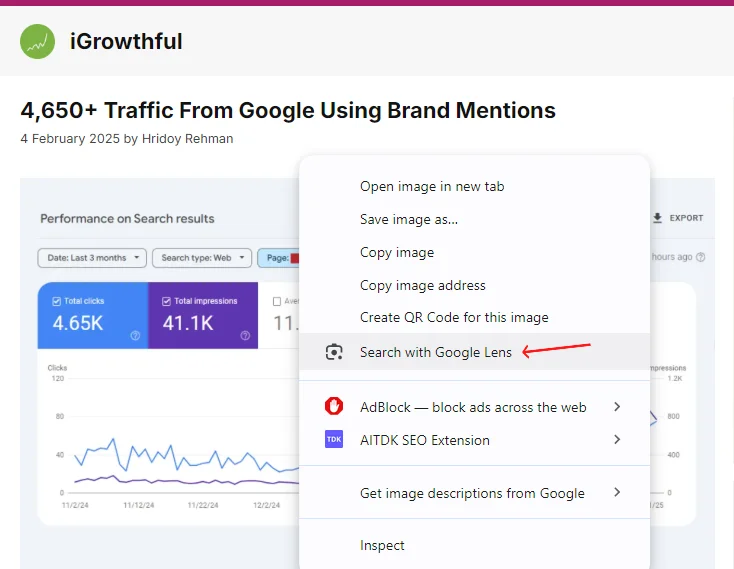Image resolution: width=734 pixels, height=569 pixels.
Task: Uncheck the Total clicks checkbox
Action: pos(57,301)
